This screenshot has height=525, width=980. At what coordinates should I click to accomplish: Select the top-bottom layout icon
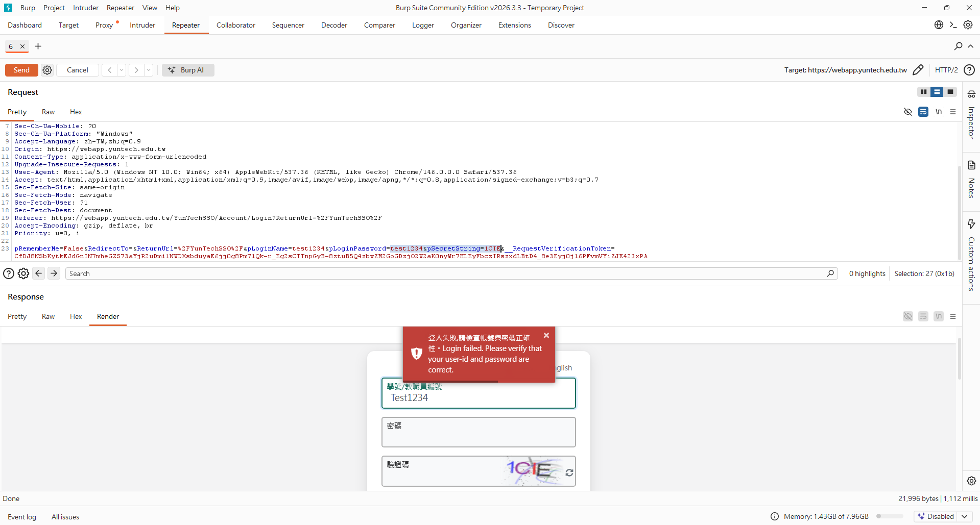tap(937, 92)
